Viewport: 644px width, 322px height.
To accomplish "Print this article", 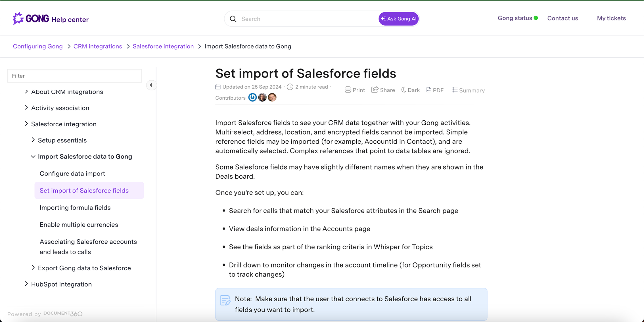I will tap(355, 90).
